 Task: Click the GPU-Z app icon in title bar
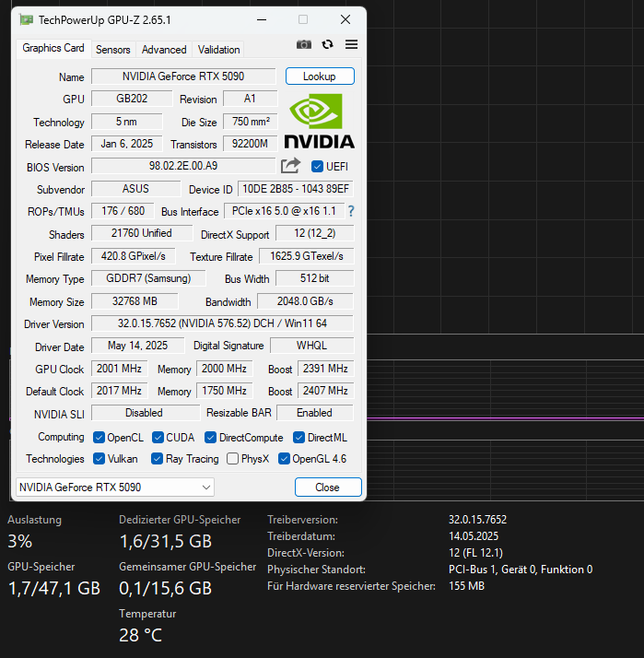(27, 19)
